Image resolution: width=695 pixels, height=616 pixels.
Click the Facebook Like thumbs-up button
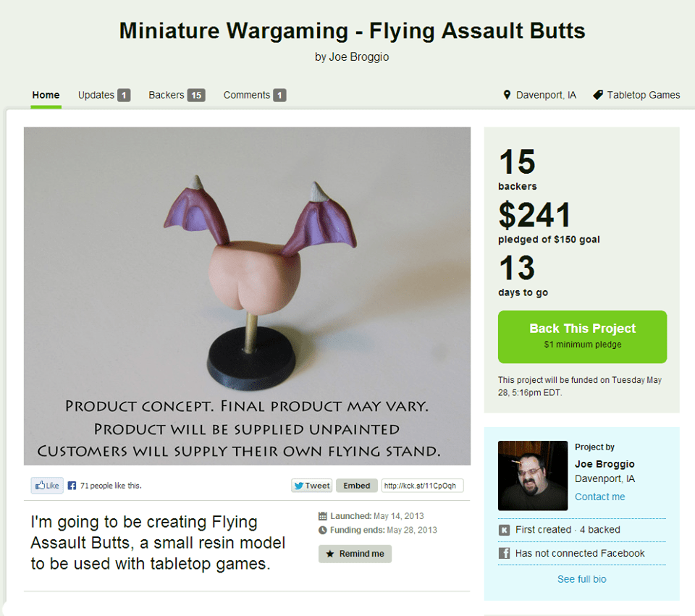(x=46, y=486)
